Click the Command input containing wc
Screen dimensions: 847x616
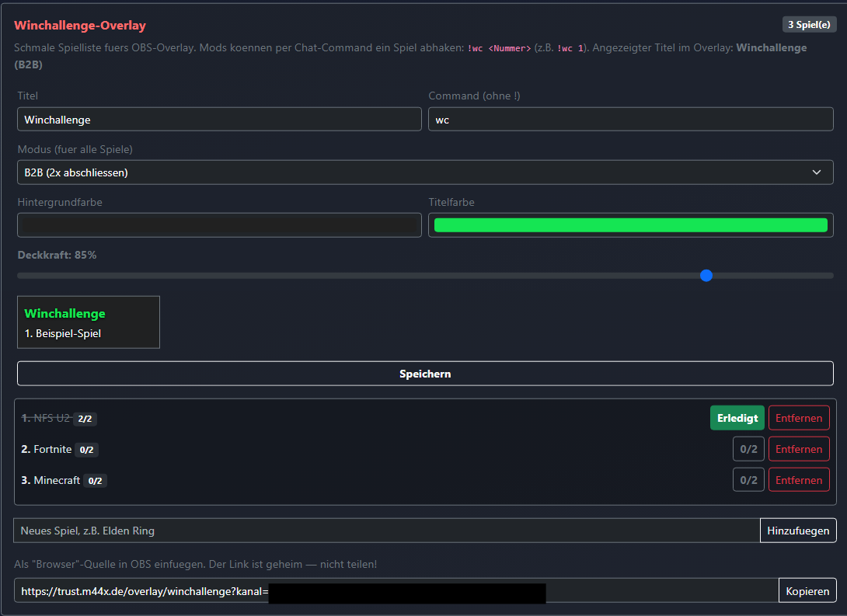630,120
